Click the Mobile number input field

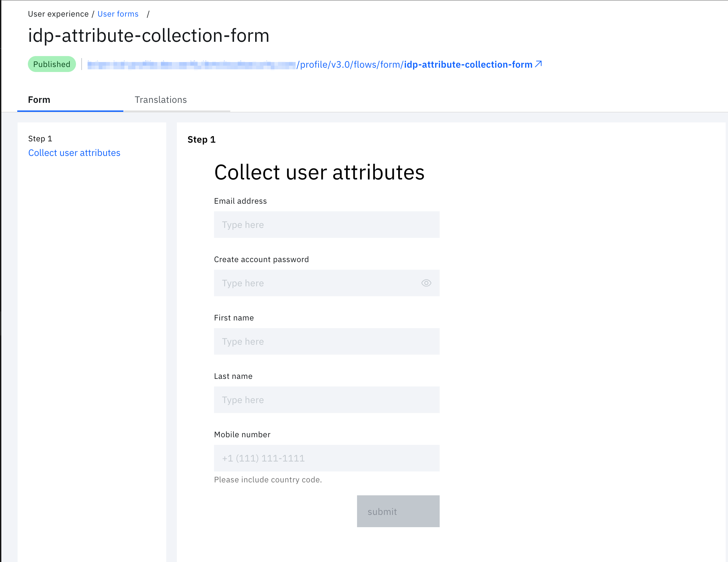(x=326, y=458)
